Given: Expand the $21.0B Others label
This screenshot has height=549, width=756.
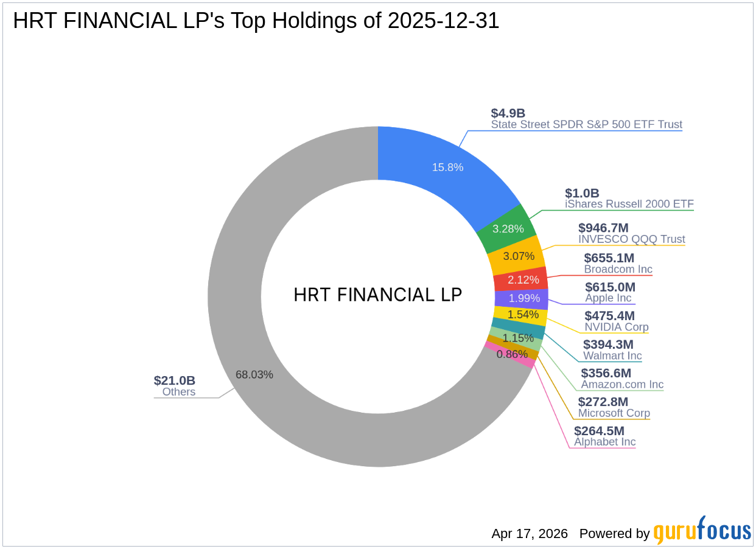Looking at the screenshot, I should pyautogui.click(x=175, y=386).
